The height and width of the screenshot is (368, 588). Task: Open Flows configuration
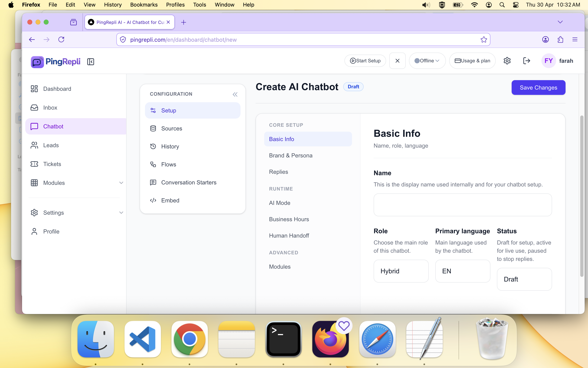coord(193,165)
